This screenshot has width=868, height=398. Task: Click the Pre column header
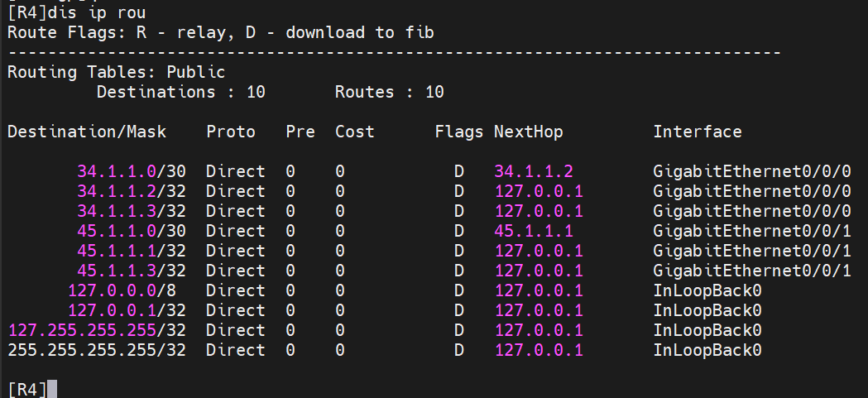(300, 132)
